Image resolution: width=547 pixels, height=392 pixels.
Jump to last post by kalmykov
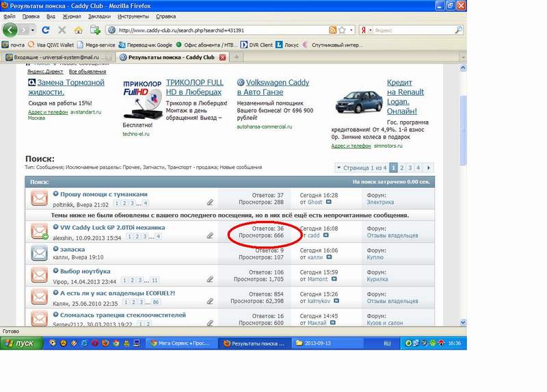click(x=336, y=301)
